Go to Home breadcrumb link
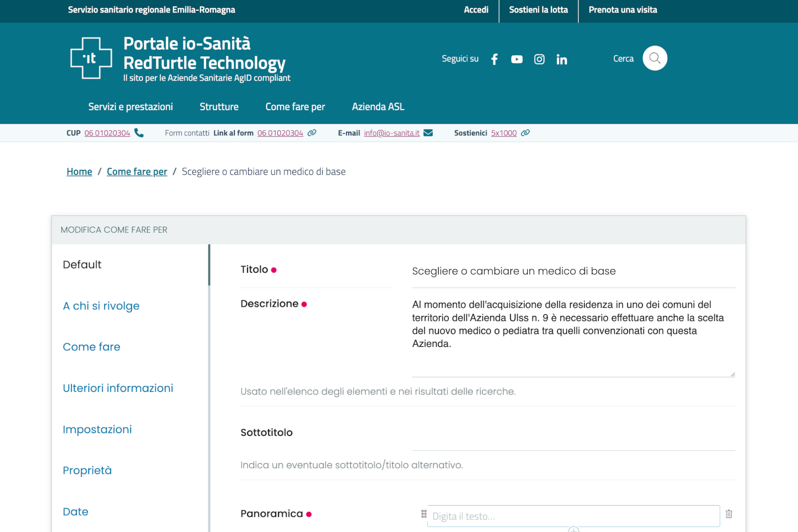The image size is (798, 532). tap(79, 172)
